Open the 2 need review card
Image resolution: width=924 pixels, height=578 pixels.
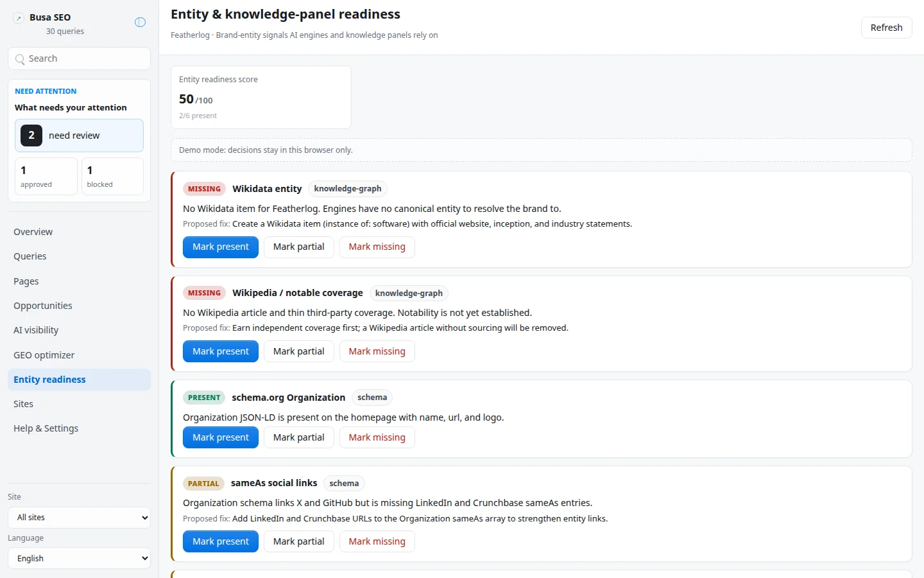point(79,136)
